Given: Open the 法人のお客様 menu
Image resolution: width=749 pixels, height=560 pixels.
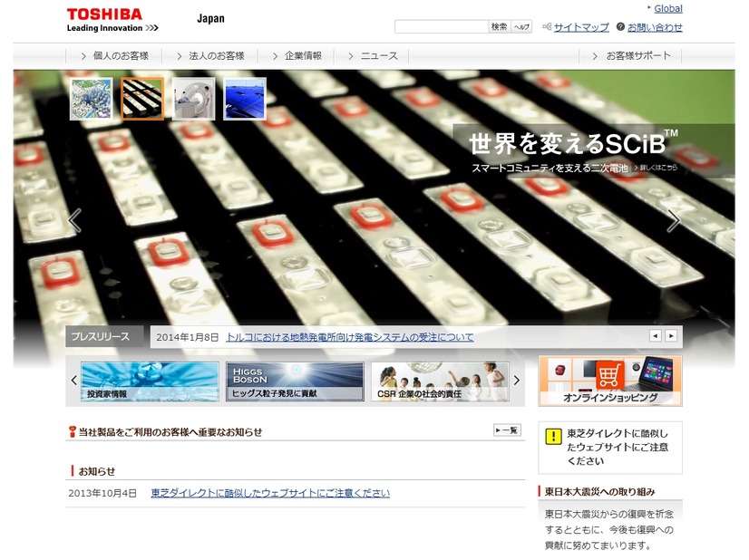Looking at the screenshot, I should coord(210,56).
